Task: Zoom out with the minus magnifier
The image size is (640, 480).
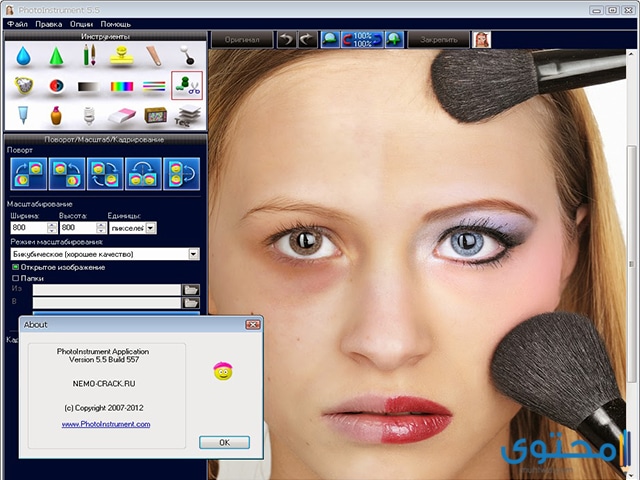Action: click(330, 40)
